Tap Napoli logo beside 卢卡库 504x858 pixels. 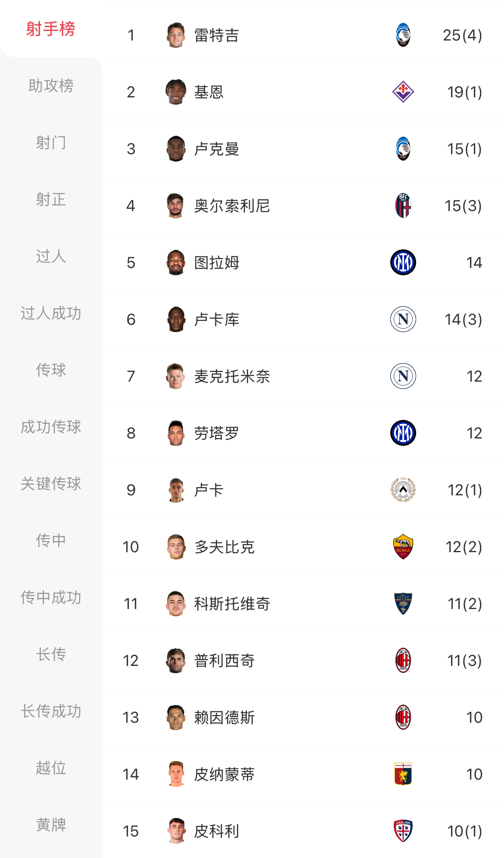403,319
